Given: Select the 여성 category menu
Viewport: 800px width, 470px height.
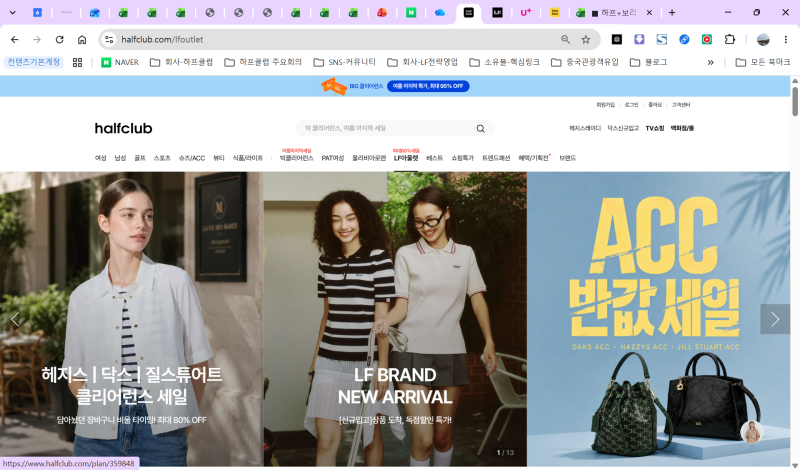Looking at the screenshot, I should click(x=101, y=158).
